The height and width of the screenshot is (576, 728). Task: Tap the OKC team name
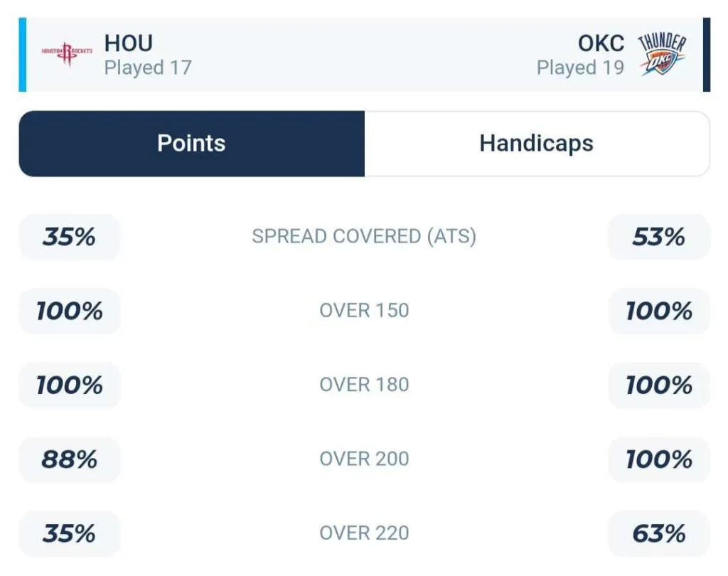(601, 43)
